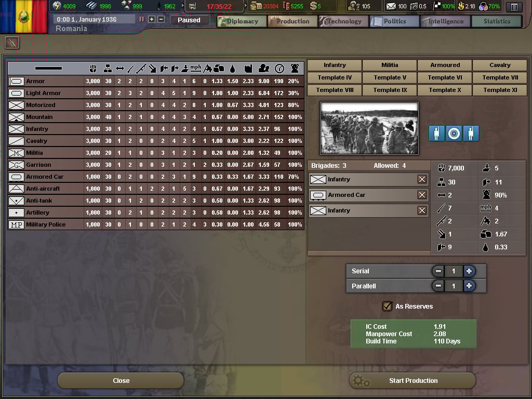Switch to the Politics tab

pos(394,21)
